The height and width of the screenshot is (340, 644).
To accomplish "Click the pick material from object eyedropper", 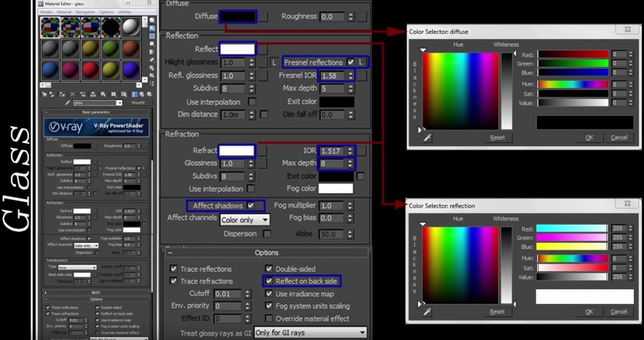I will pos(68,103).
